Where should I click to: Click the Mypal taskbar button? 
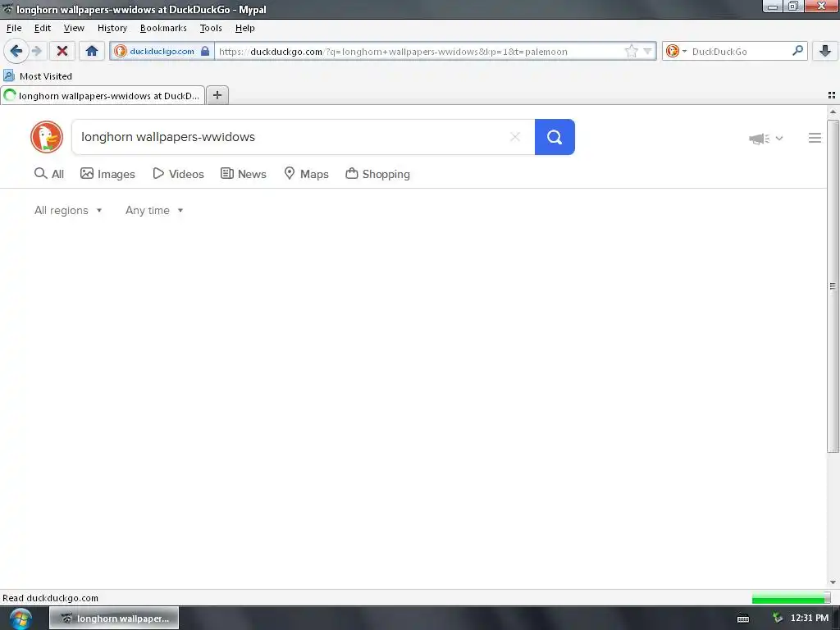[114, 619]
